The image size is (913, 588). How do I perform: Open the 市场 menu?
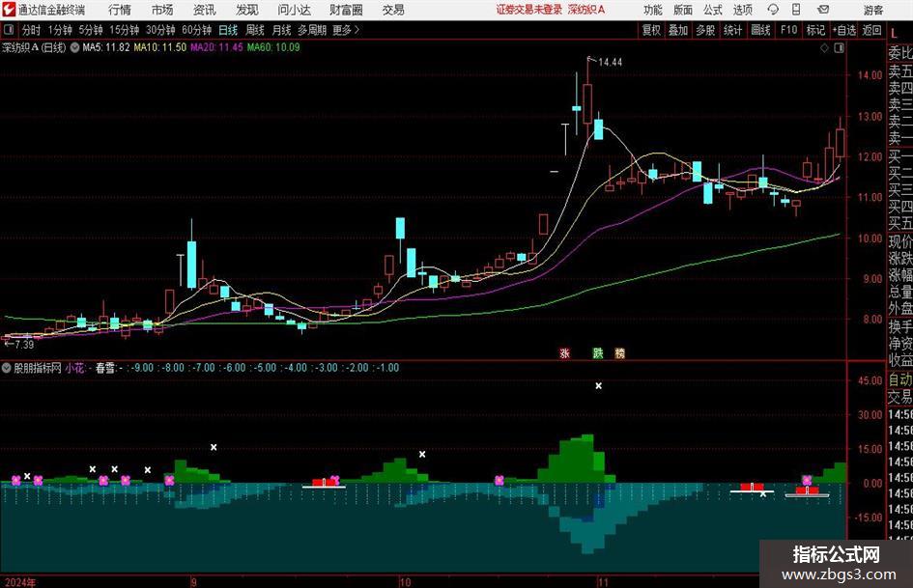(162, 10)
